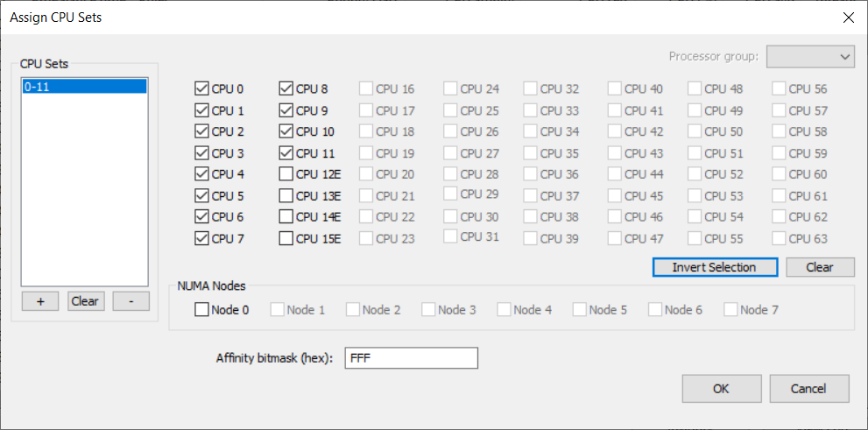Check the CPU 15E checkbox
The height and width of the screenshot is (430, 868).
pos(286,238)
